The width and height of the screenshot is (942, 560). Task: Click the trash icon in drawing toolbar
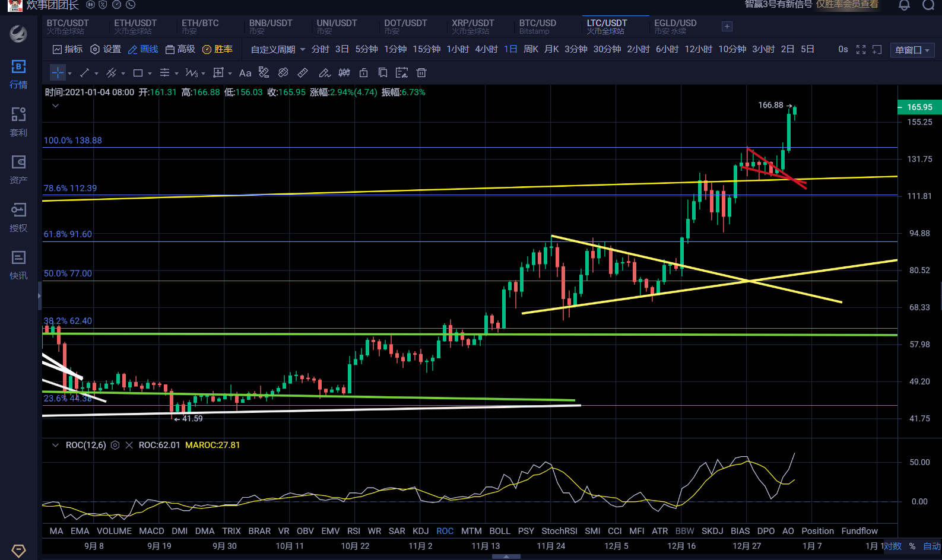(421, 73)
